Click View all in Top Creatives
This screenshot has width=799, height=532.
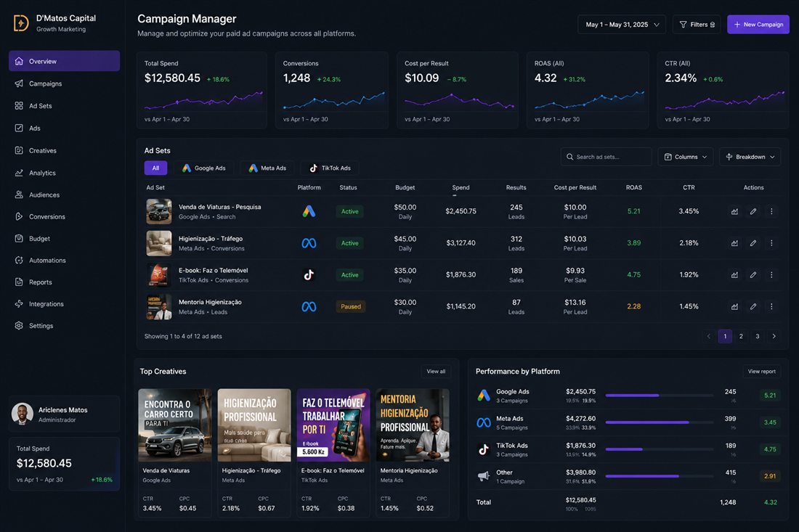[436, 371]
